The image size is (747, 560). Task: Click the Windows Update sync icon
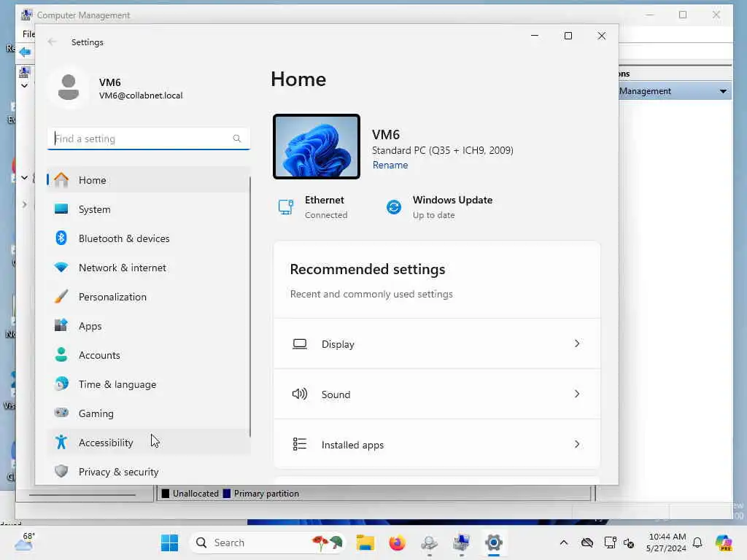pos(393,207)
